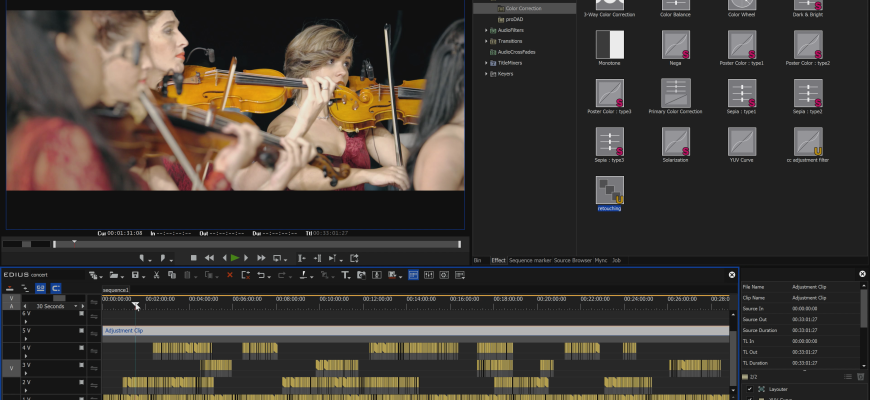Open the voice over recorder
This screenshot has height=400, width=870.
(x=377, y=275)
